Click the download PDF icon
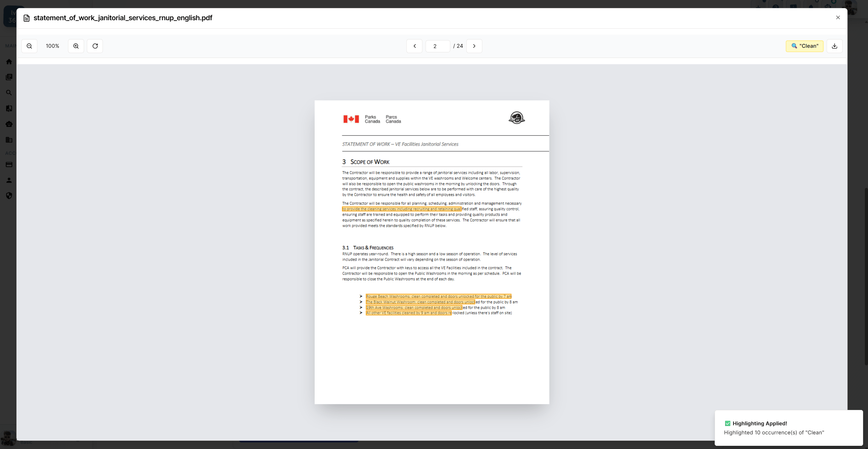Image resolution: width=868 pixels, height=449 pixels. click(835, 46)
